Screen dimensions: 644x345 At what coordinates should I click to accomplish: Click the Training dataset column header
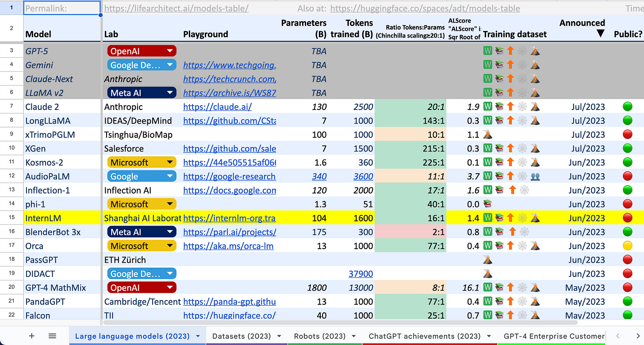(x=515, y=34)
